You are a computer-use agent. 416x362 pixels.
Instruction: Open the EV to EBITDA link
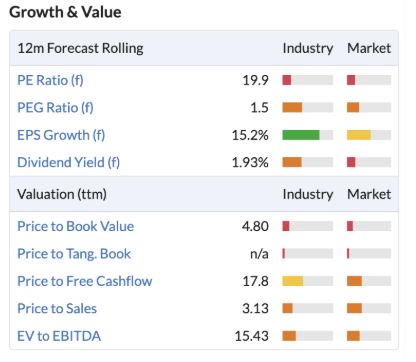click(59, 336)
